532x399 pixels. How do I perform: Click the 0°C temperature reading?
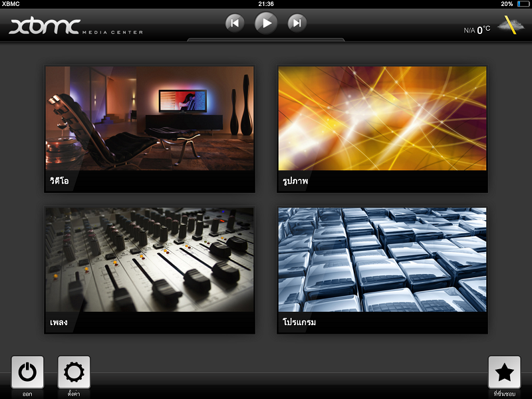tap(483, 30)
